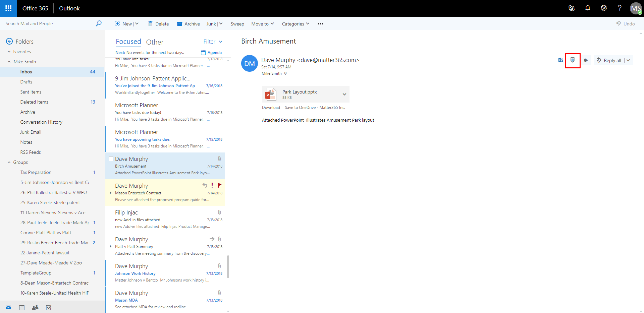Collapse the Mike Smith mailbox folders
This screenshot has width=644, height=313.
pyautogui.click(x=9, y=62)
